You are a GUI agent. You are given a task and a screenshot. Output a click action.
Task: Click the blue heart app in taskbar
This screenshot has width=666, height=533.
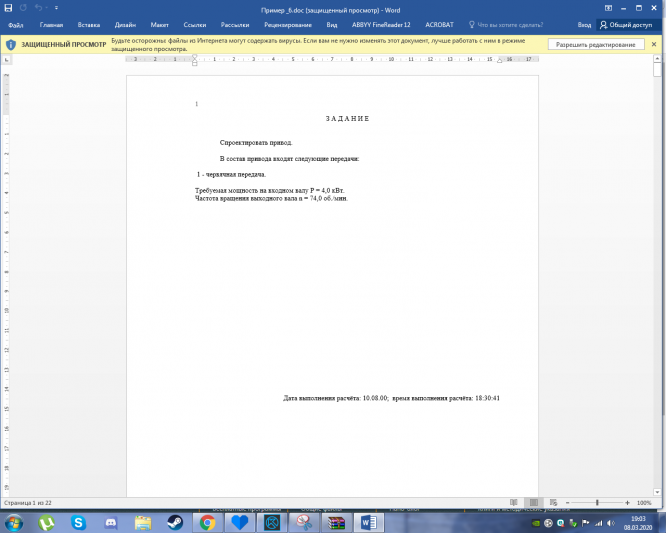(x=240, y=522)
